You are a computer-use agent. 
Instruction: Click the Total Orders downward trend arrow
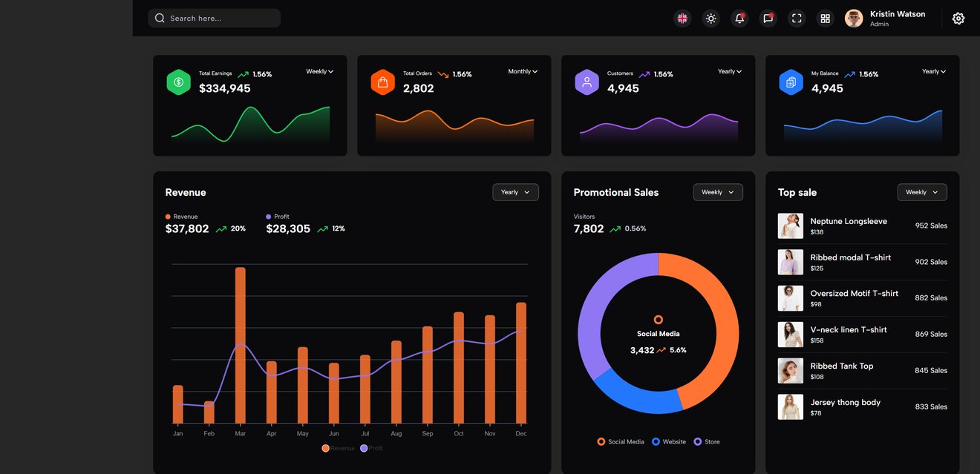coord(443,75)
